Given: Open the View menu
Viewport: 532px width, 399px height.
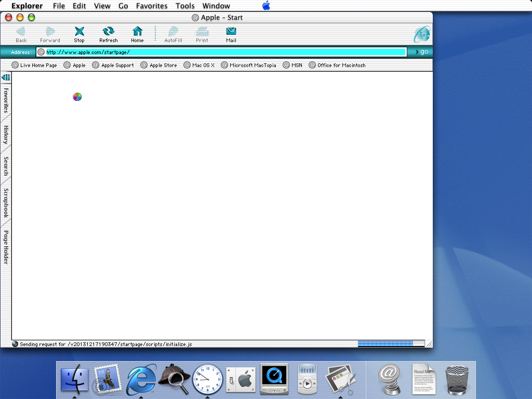Looking at the screenshot, I should tap(102, 6).
